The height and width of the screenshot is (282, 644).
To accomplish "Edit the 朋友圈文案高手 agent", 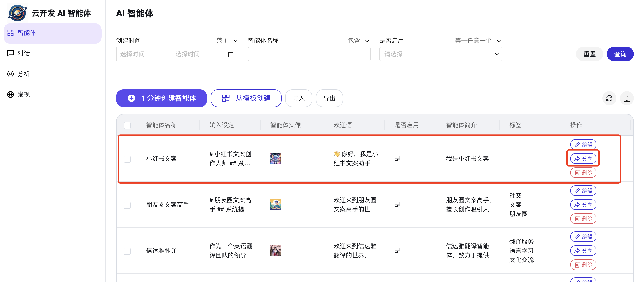I will pos(583,191).
